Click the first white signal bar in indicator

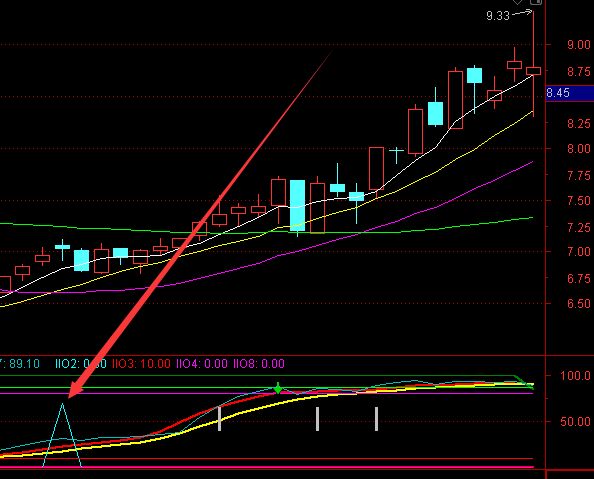click(x=219, y=419)
